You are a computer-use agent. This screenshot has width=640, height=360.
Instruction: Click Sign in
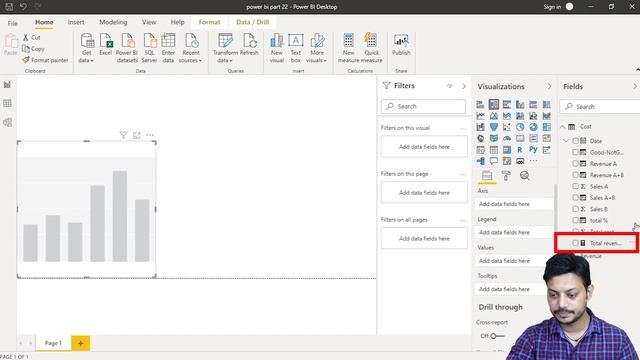coord(552,7)
